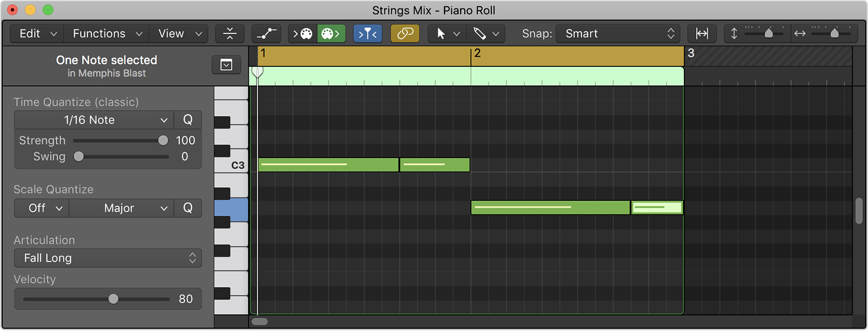Toggle the blue Catch Playhead button
868x331 pixels.
pyautogui.click(x=368, y=33)
